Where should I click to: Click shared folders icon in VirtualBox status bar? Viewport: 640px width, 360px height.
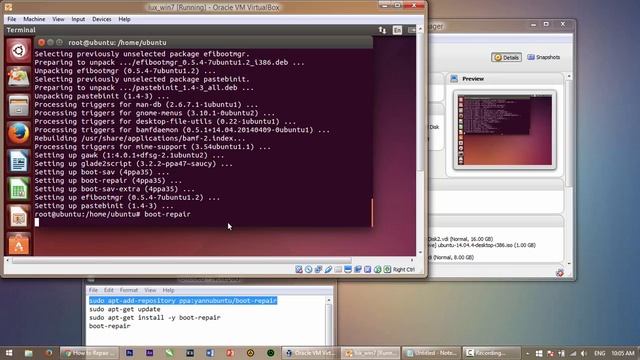338,269
